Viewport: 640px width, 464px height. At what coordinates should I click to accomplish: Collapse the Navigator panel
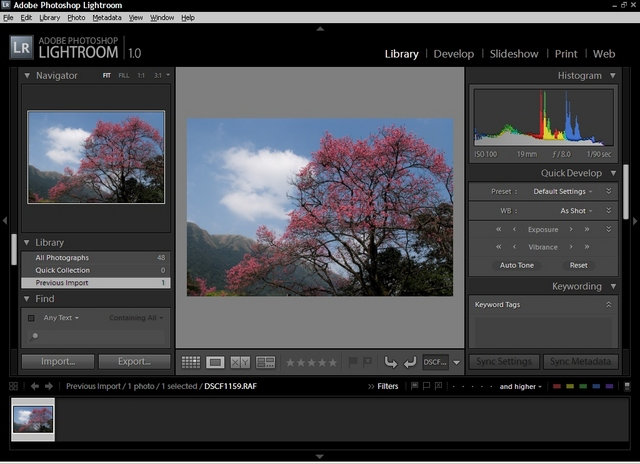27,75
